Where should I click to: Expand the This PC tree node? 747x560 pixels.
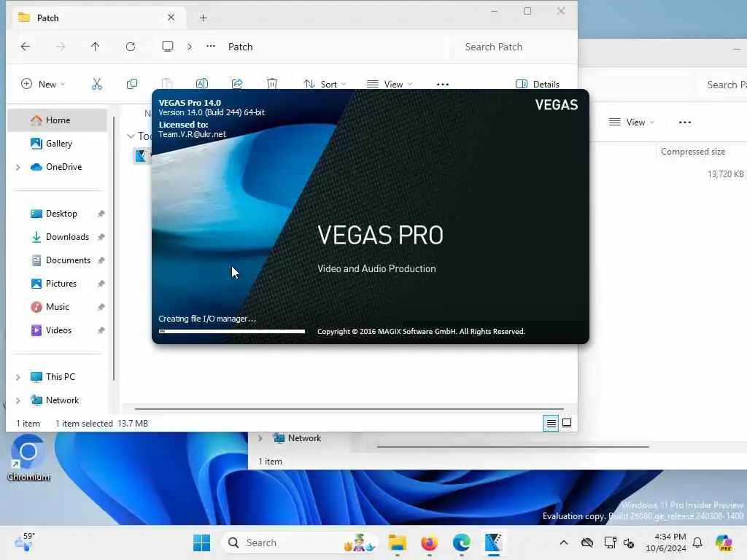pyautogui.click(x=18, y=377)
